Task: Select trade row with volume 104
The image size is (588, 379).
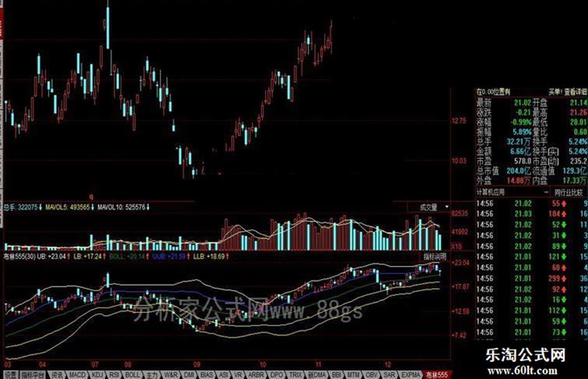Action: click(532, 214)
